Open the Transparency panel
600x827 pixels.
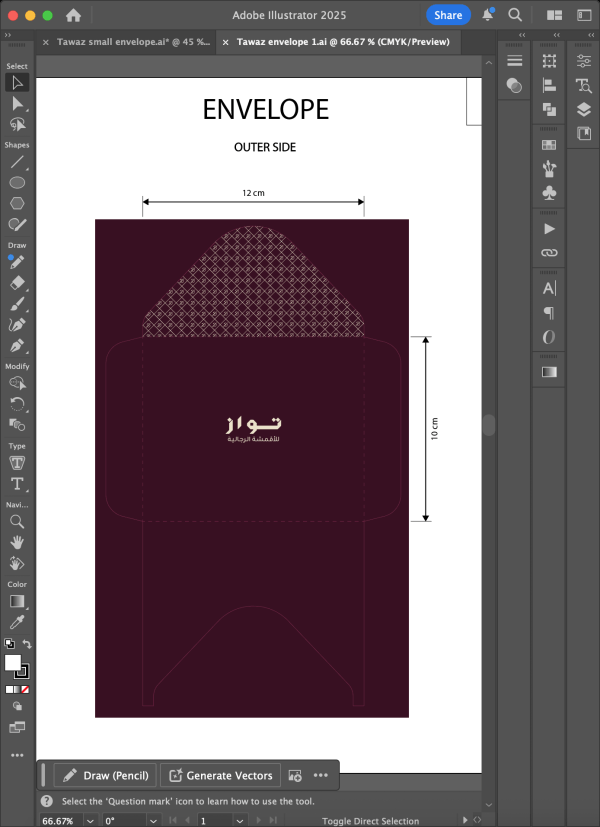[515, 85]
